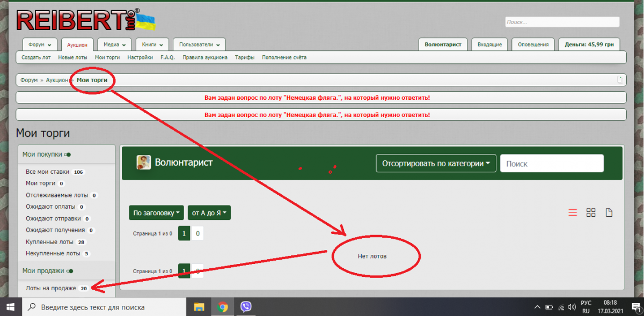Open the Аукцион tab
This screenshot has width=644, height=316.
(78, 45)
